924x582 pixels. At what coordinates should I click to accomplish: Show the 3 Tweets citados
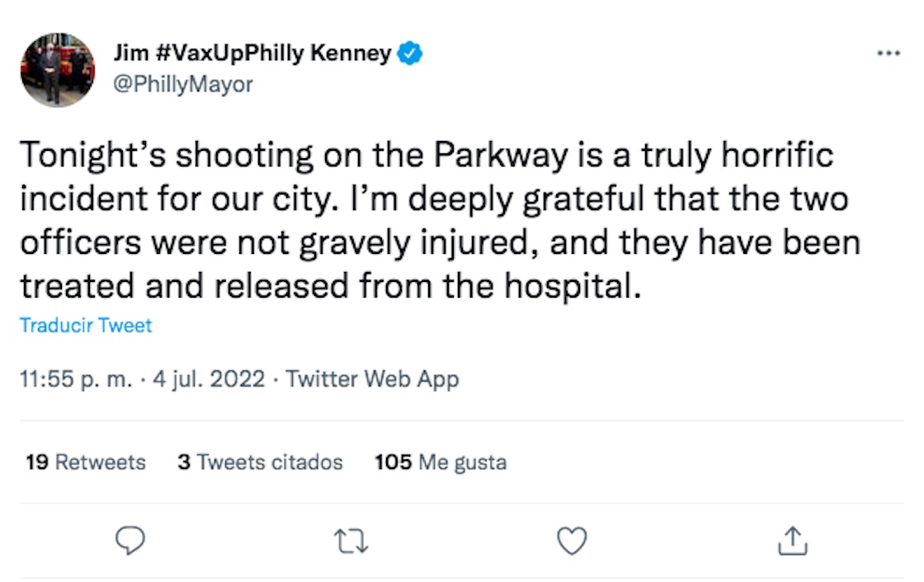pyautogui.click(x=260, y=462)
